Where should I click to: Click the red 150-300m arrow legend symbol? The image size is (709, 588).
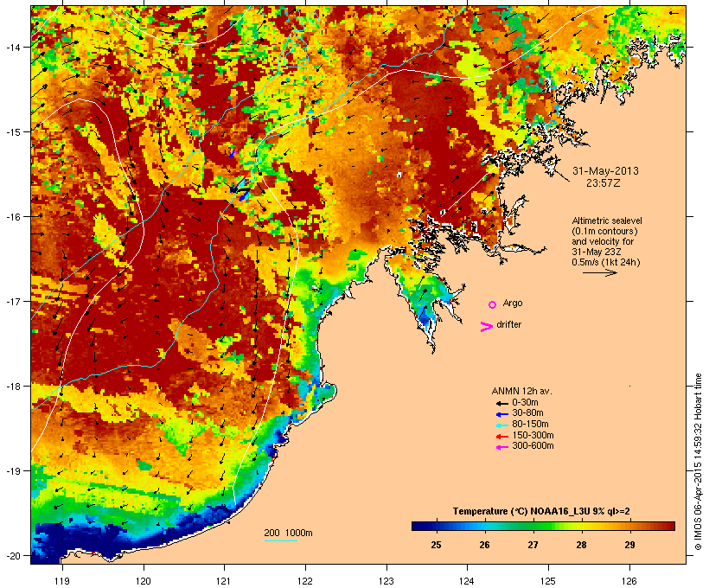pyautogui.click(x=502, y=437)
